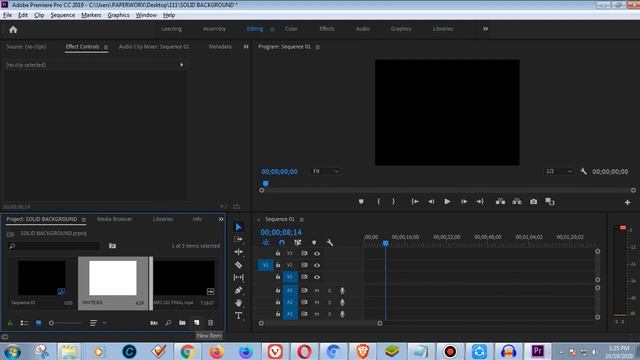Solo audio track A2

click(329, 302)
